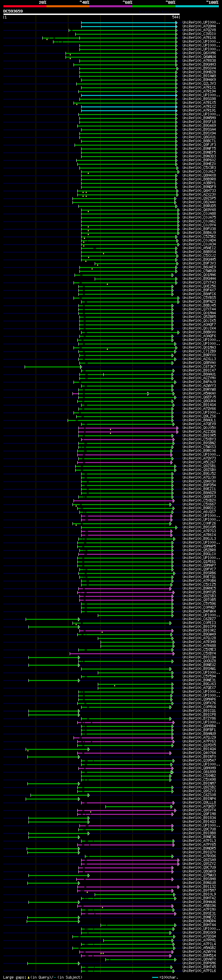Select label UniRef100_Q75WU3
Viewport: 222px width, 980px height.
[199, 875]
